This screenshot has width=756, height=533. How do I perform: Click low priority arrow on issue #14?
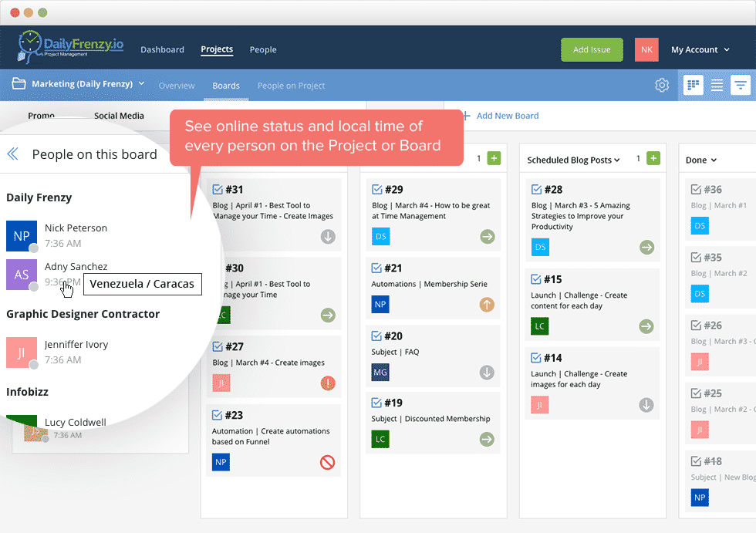(646, 405)
